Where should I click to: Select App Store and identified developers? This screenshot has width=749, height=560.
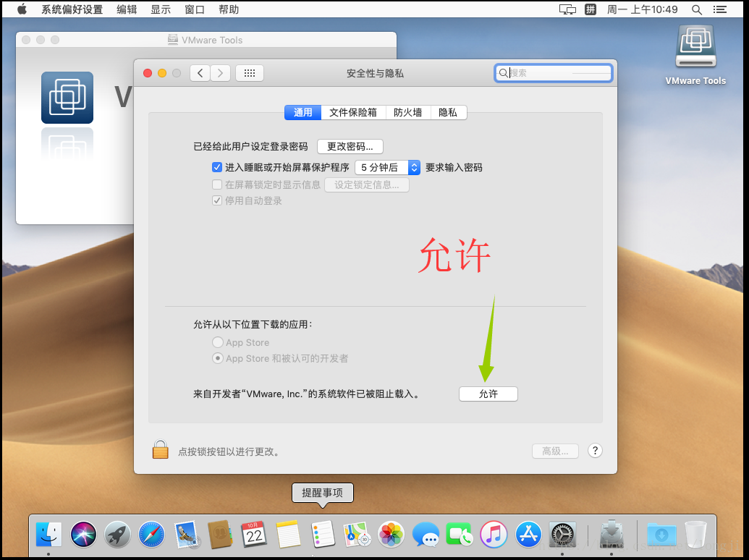pyautogui.click(x=217, y=358)
